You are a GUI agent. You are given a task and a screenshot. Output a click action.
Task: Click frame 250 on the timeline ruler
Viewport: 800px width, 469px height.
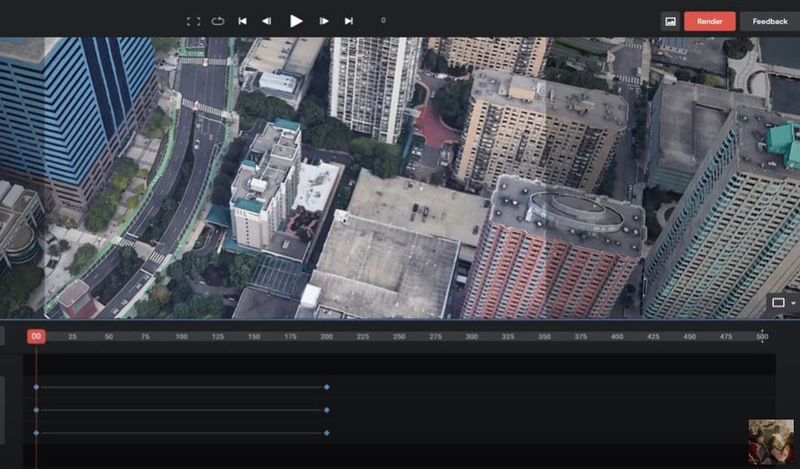point(399,337)
